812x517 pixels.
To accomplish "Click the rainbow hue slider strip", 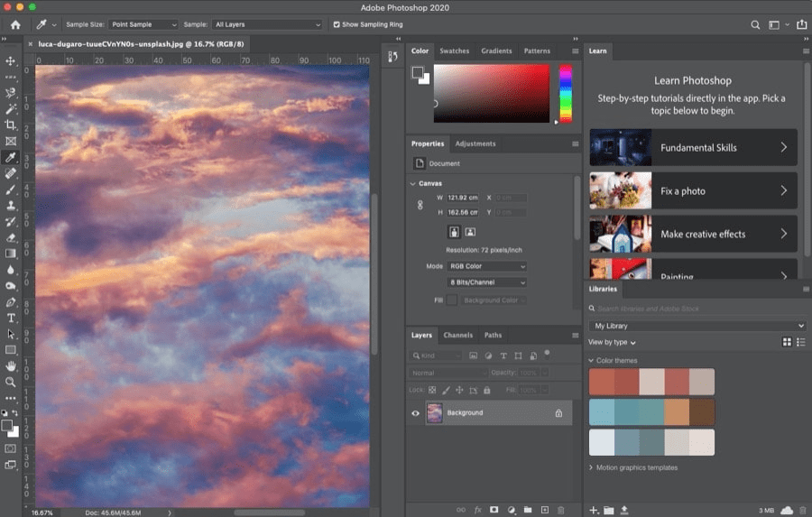I will click(566, 94).
